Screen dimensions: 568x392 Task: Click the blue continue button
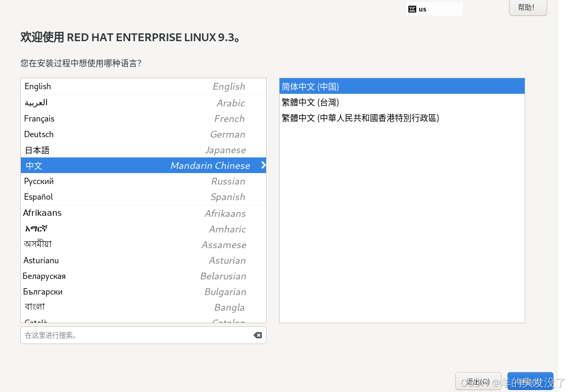tap(530, 382)
